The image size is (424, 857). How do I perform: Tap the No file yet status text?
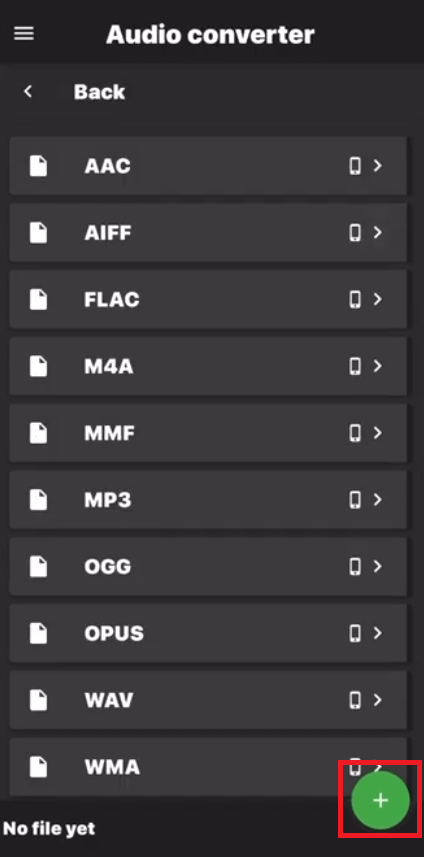tap(49, 829)
